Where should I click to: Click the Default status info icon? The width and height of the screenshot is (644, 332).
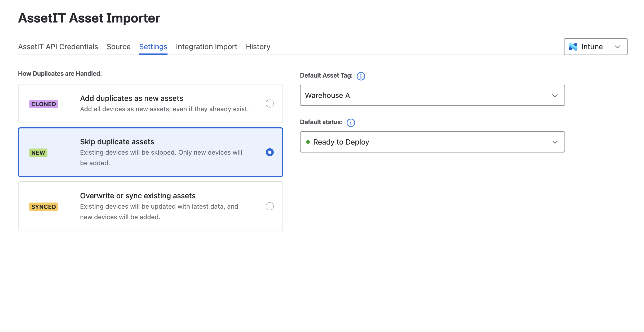351,123
